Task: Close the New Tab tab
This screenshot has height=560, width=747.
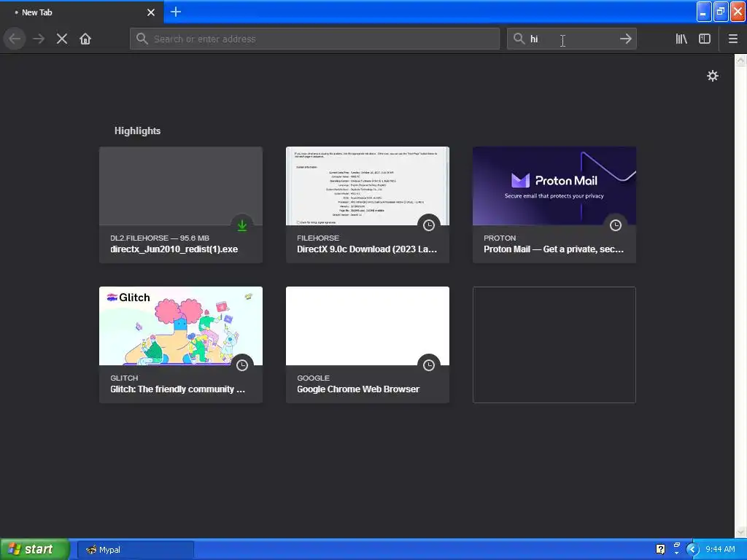Action: pyautogui.click(x=150, y=12)
